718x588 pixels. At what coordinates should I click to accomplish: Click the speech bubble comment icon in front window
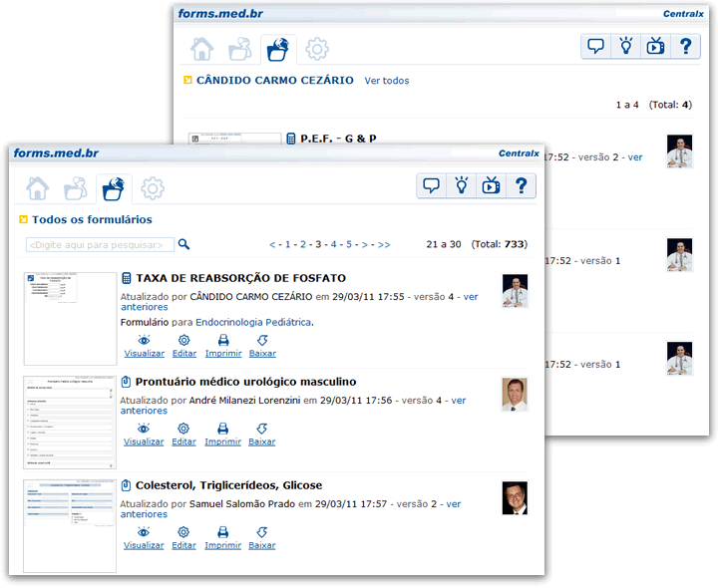(431, 185)
